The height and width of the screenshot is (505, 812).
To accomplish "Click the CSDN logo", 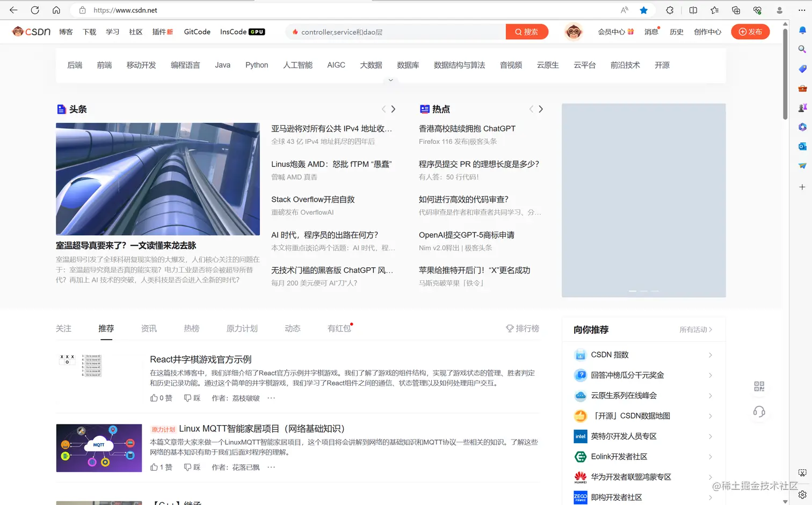I will tap(31, 32).
